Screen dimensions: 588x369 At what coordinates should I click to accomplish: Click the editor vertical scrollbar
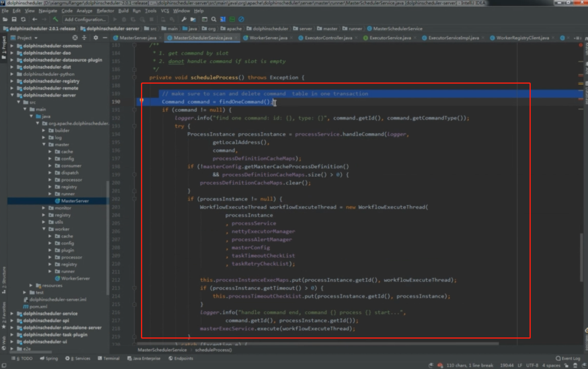(582, 257)
